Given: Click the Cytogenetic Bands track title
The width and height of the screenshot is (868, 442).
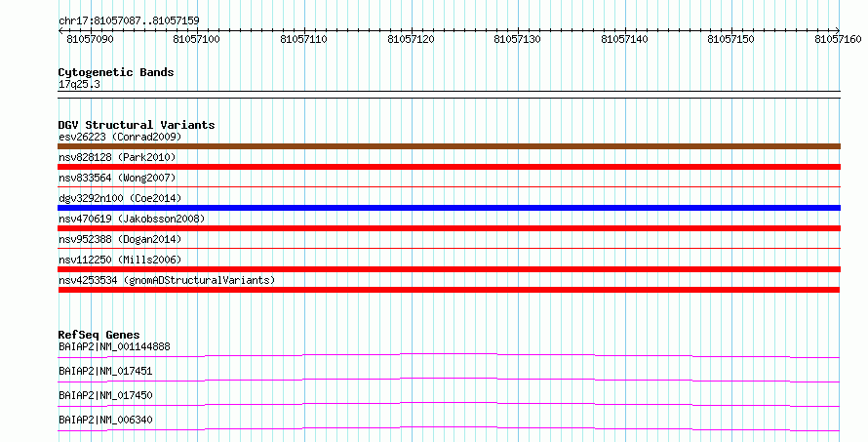Looking at the screenshot, I should tap(116, 72).
